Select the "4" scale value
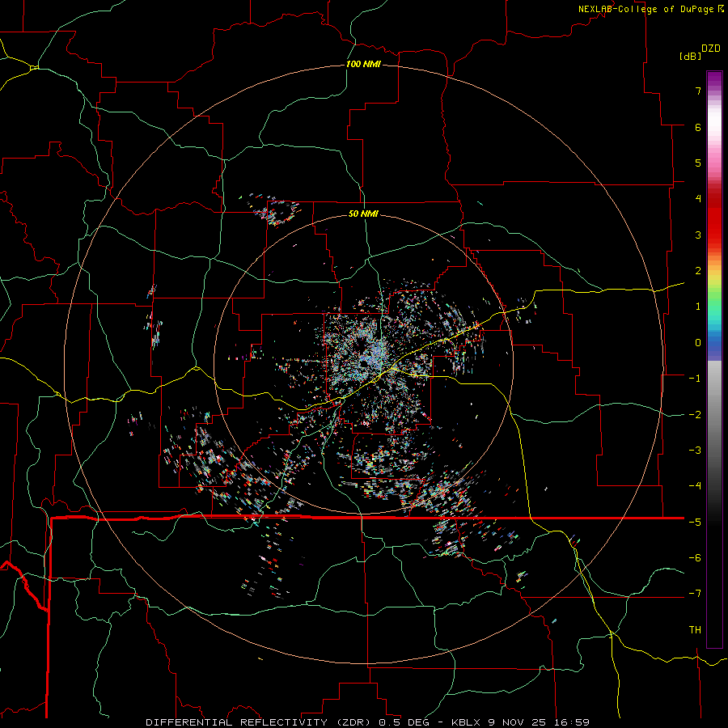 [x=698, y=199]
